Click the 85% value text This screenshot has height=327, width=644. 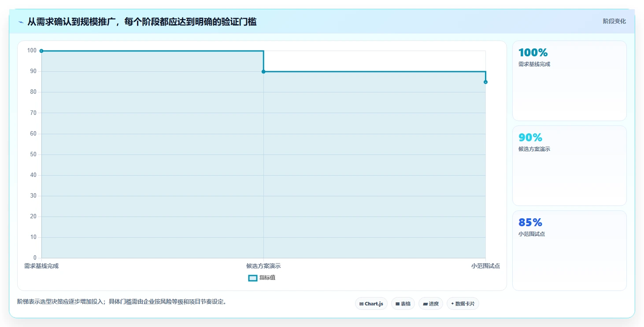(530, 223)
